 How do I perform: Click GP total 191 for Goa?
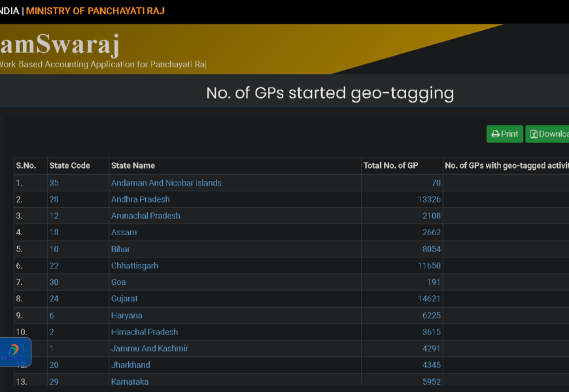pyautogui.click(x=434, y=282)
